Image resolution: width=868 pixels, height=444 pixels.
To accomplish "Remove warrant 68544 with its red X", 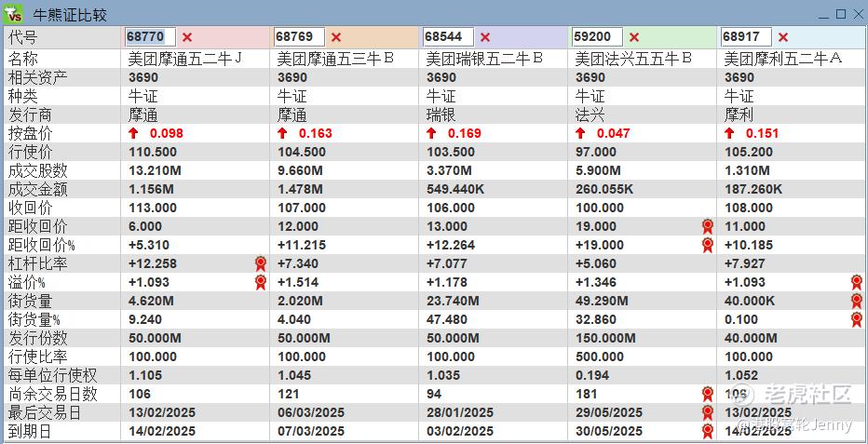I will pyautogui.click(x=485, y=37).
